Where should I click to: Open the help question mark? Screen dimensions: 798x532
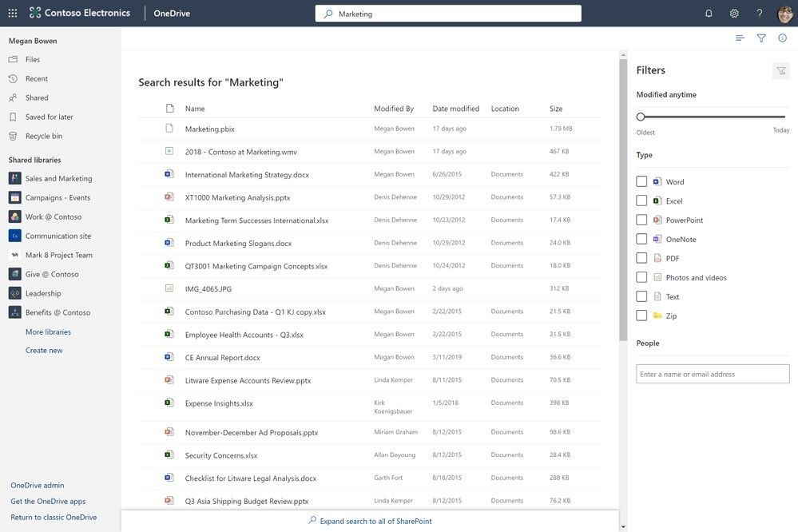760,14
